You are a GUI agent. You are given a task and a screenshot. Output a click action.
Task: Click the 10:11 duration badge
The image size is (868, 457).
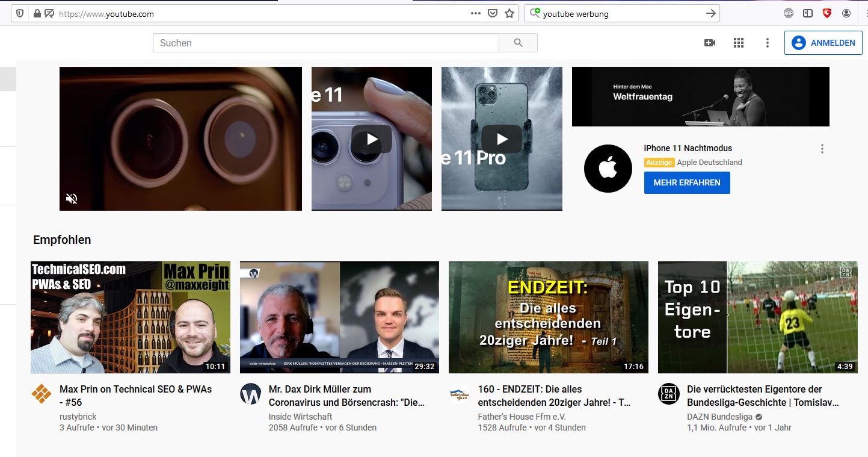215,366
